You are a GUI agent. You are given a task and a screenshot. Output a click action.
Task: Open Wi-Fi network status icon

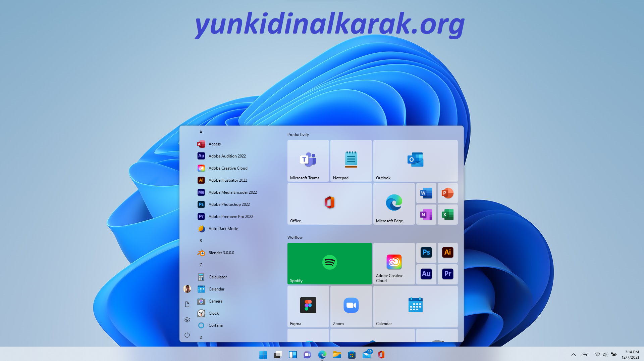(597, 355)
